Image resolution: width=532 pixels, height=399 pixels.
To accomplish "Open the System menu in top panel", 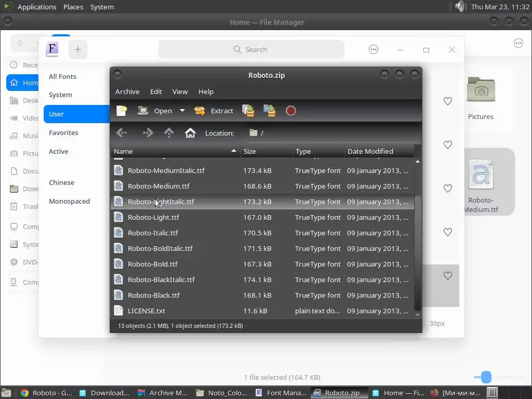I will pyautogui.click(x=102, y=7).
